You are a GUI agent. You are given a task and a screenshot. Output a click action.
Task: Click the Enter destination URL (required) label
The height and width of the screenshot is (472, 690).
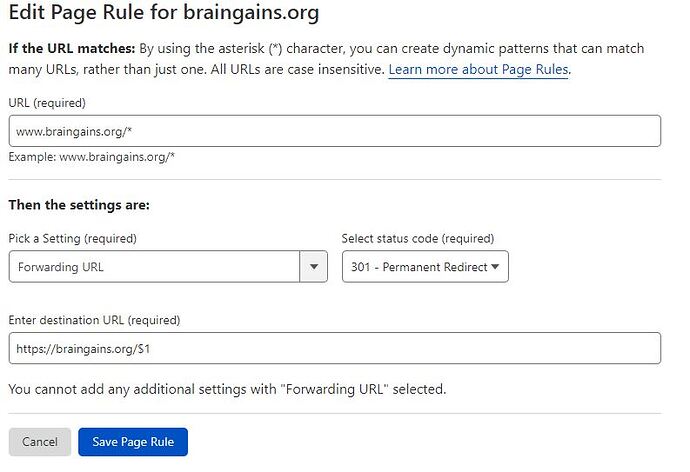pyautogui.click(x=94, y=320)
